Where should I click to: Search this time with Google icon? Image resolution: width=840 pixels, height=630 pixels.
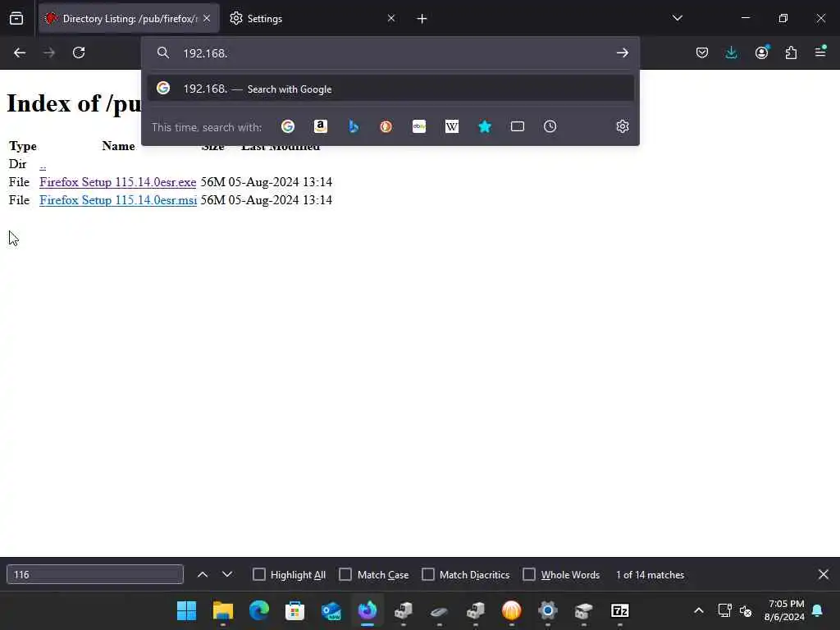[288, 126]
